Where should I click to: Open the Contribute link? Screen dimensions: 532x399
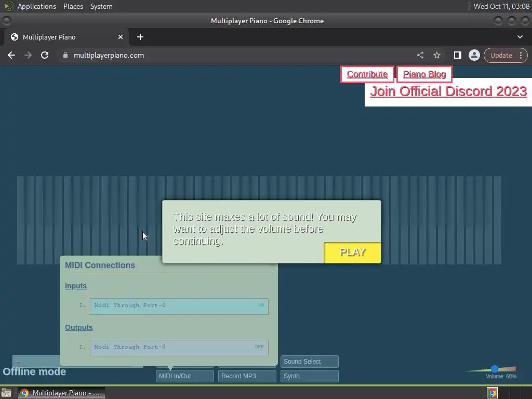tap(367, 74)
